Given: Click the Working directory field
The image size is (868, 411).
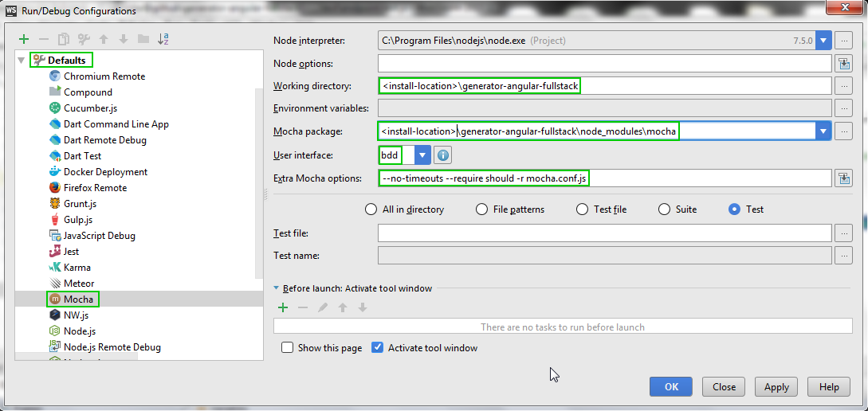Looking at the screenshot, I should 604,86.
